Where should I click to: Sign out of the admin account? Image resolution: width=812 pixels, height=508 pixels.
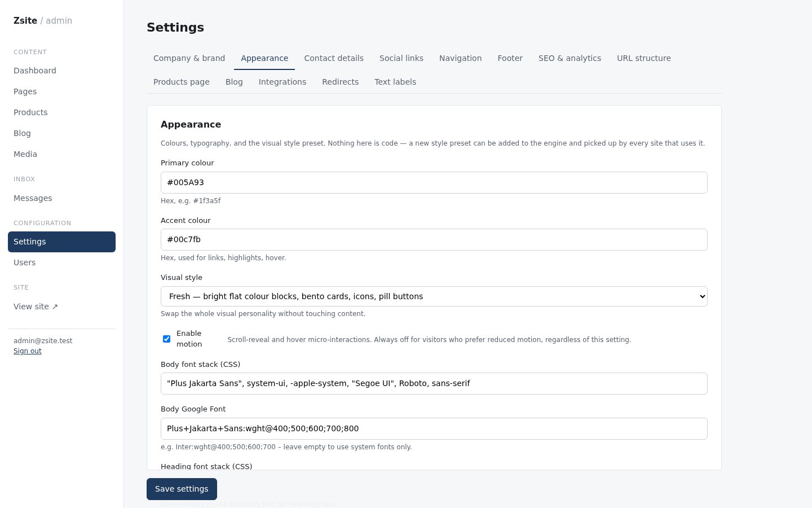click(28, 351)
